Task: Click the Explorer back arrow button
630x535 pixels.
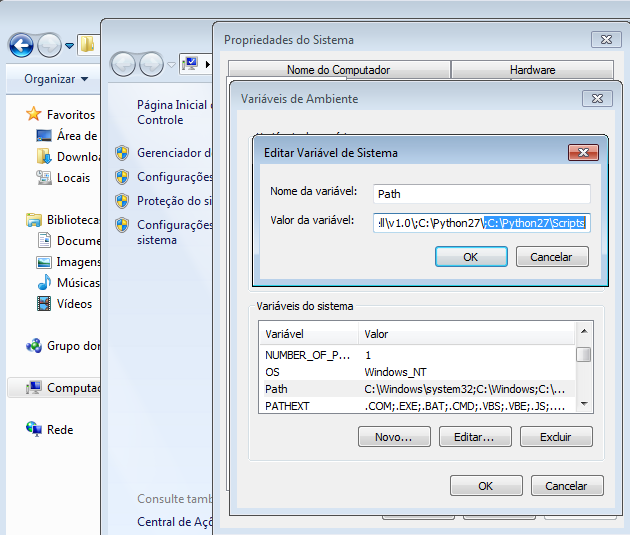Action: (21, 45)
